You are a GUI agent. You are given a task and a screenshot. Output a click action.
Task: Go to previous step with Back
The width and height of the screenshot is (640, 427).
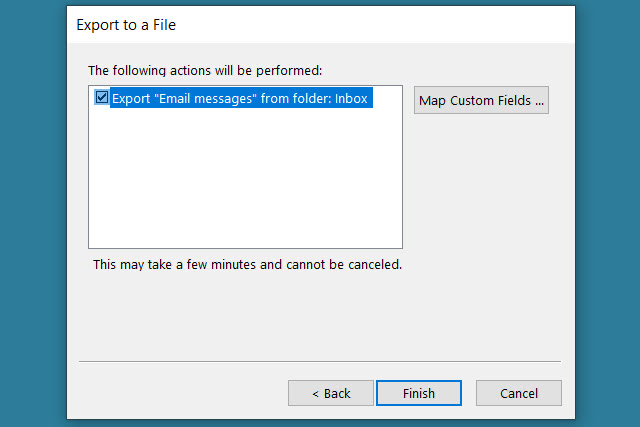(331, 393)
